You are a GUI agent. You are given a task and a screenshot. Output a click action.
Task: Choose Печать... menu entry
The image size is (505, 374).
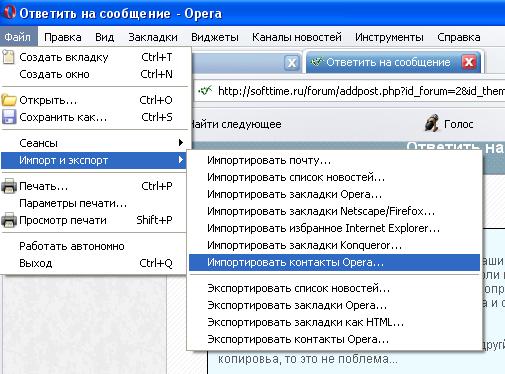point(95,186)
